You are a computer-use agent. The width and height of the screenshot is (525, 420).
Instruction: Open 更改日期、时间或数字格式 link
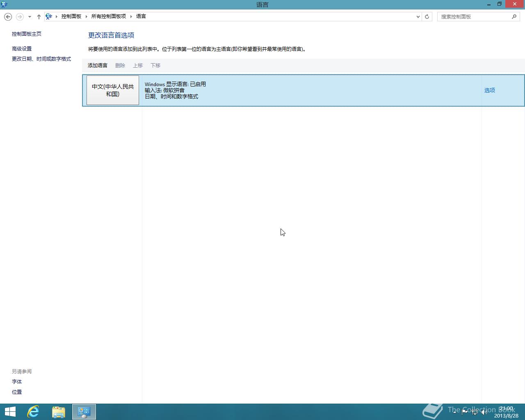point(41,59)
